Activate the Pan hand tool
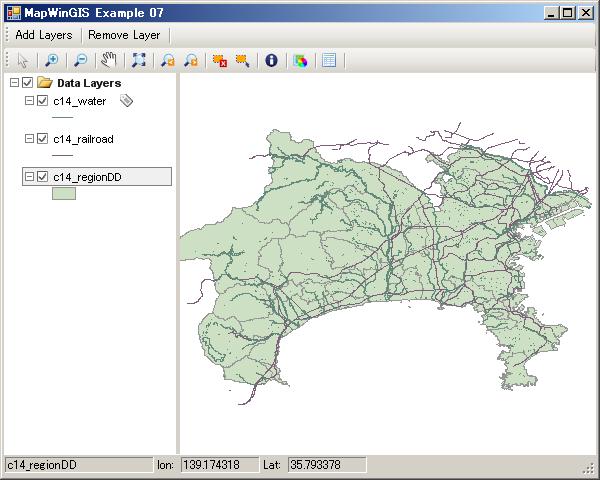This screenshot has width=600, height=480. pos(109,60)
